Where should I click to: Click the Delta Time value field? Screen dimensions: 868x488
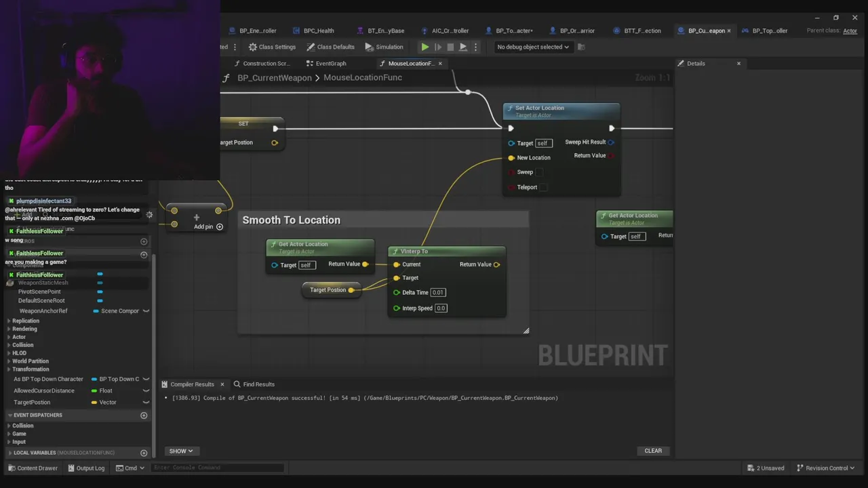click(x=438, y=293)
